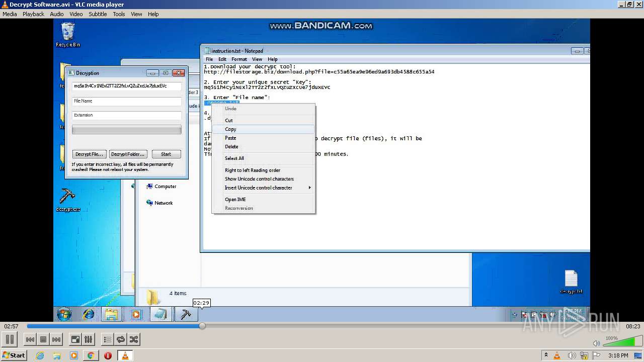Image resolution: width=644 pixels, height=362 pixels.
Task: Click the File Name input field
Action: coord(126,101)
